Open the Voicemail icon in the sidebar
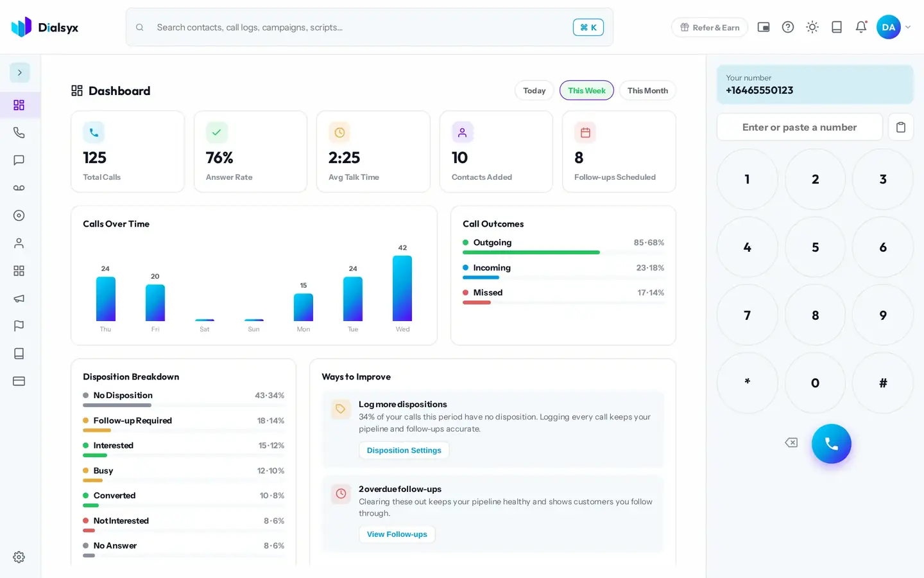 click(x=19, y=188)
